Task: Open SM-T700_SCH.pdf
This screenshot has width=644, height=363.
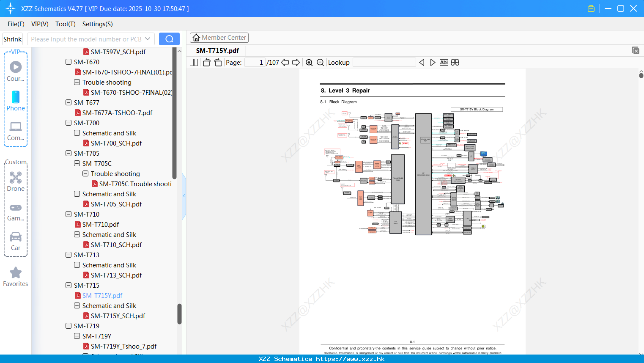Action: tap(112, 143)
